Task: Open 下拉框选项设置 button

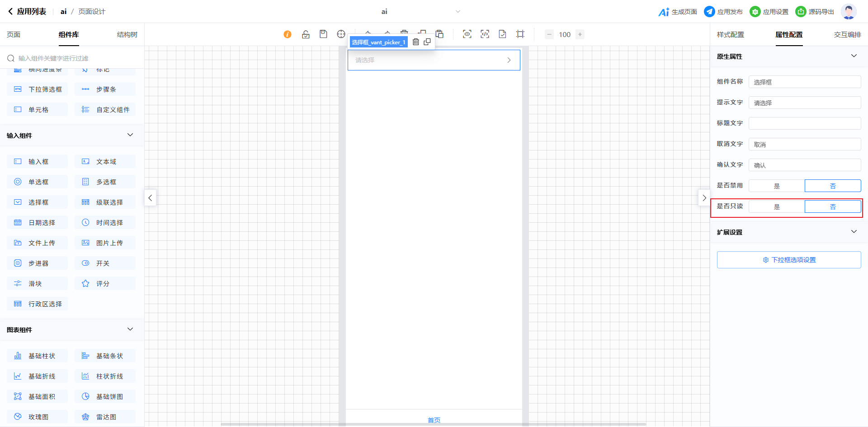Action: click(x=789, y=260)
